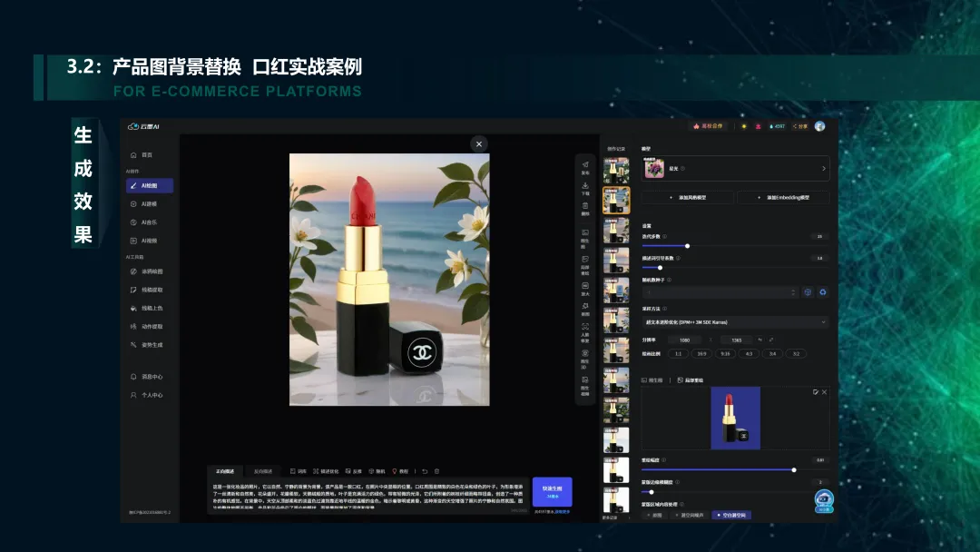Viewport: 980px width, 552px height.
Task: Switch to the 正向描述 positive prompt tab
Action: coord(225,471)
